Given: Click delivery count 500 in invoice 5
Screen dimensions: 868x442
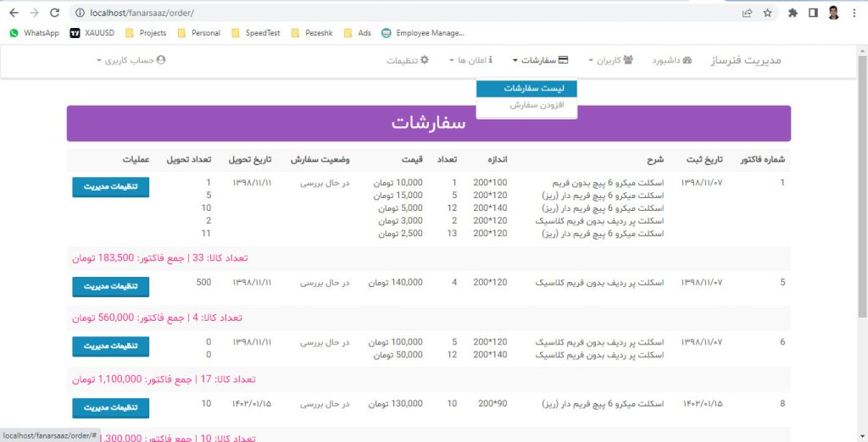Looking at the screenshot, I should [203, 282].
